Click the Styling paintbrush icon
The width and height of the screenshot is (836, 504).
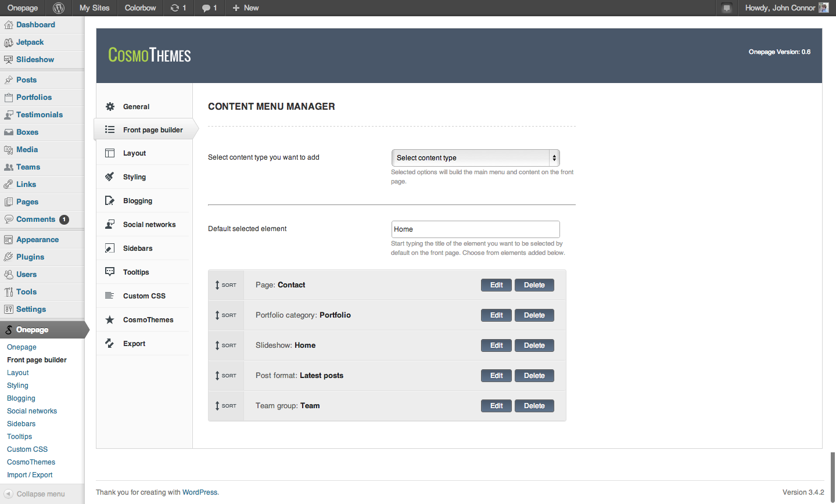coord(110,177)
